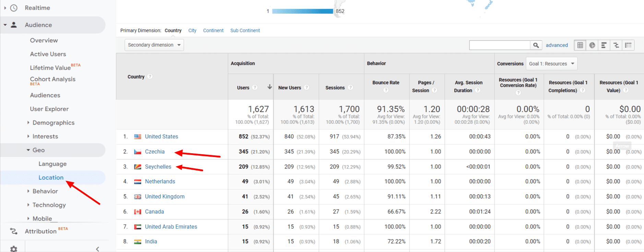Click help icon under Goal 1 Conversion Rate

click(518, 93)
